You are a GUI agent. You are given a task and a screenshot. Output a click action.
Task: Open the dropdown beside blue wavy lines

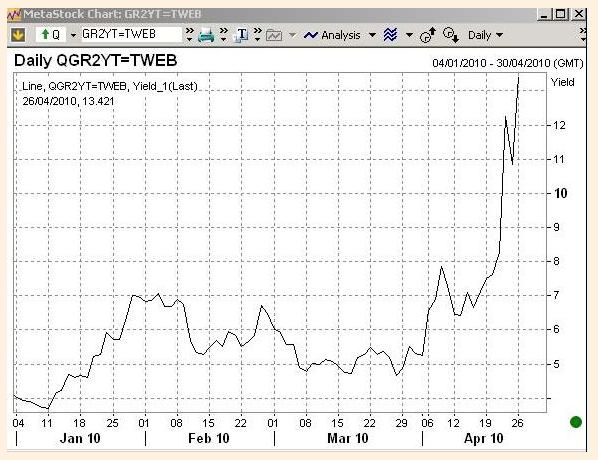point(409,35)
